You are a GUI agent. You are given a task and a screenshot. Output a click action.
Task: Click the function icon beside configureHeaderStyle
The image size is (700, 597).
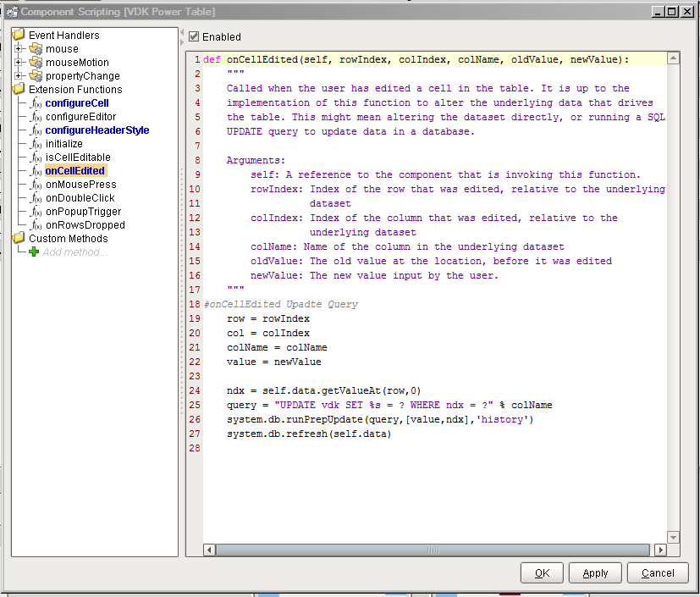36,130
